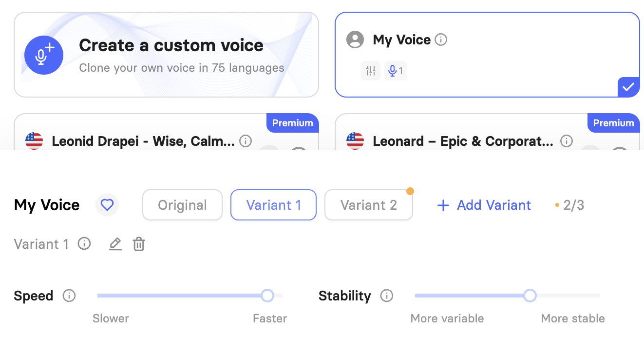Open Speed info tooltip icon
The width and height of the screenshot is (644, 358).
pyautogui.click(x=69, y=296)
